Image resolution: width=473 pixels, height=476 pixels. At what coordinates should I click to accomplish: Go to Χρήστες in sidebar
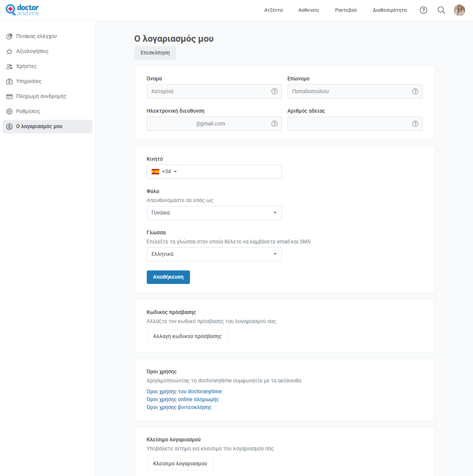click(x=48, y=66)
